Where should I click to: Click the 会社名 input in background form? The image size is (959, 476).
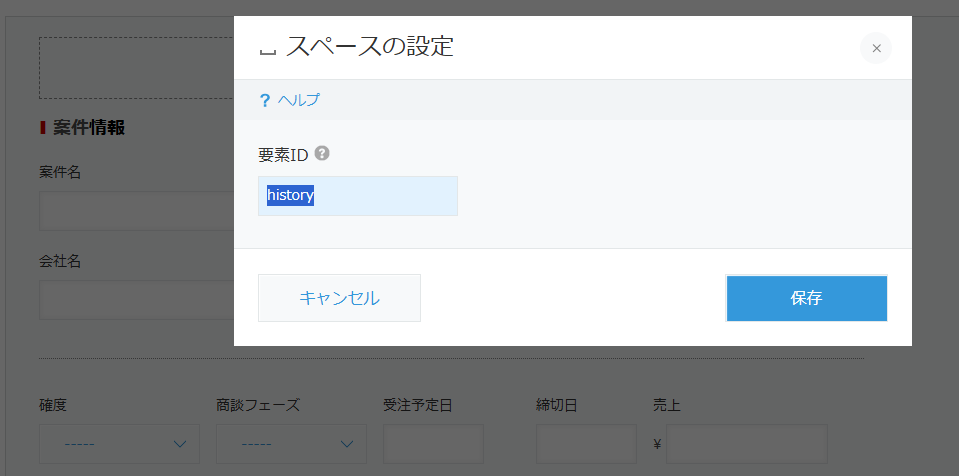[136, 300]
